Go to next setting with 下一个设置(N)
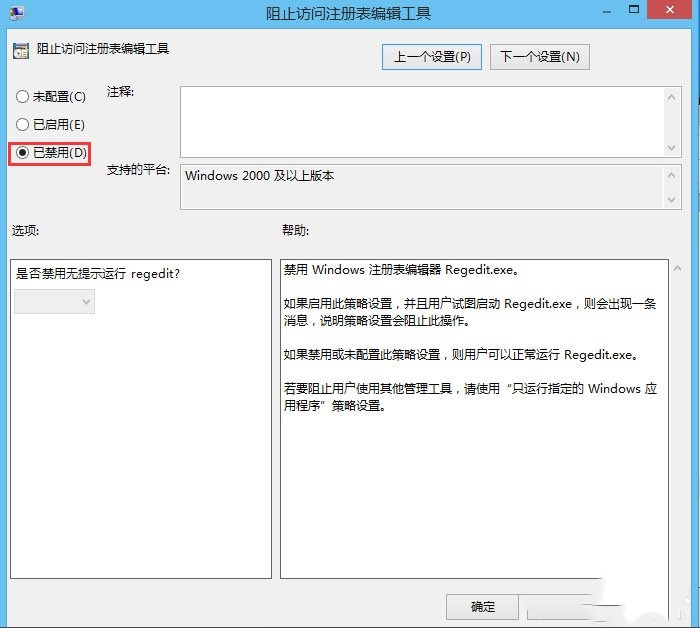The image size is (700, 628). 539,57
